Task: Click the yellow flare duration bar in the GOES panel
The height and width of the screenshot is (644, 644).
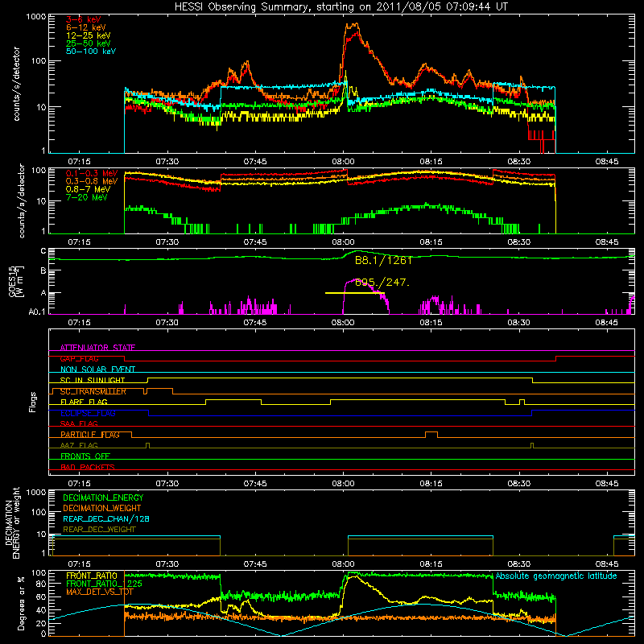Action: click(354, 293)
